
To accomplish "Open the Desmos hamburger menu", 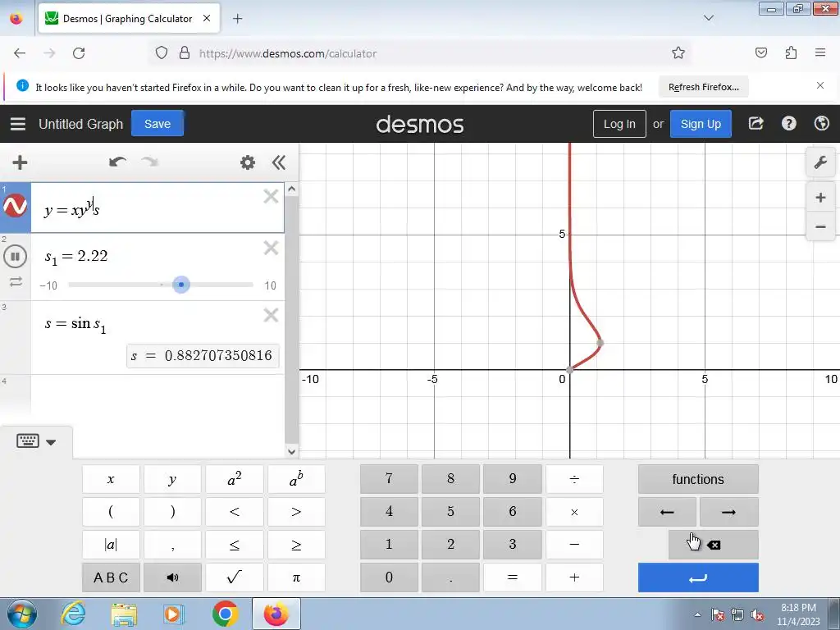I will pyautogui.click(x=18, y=124).
